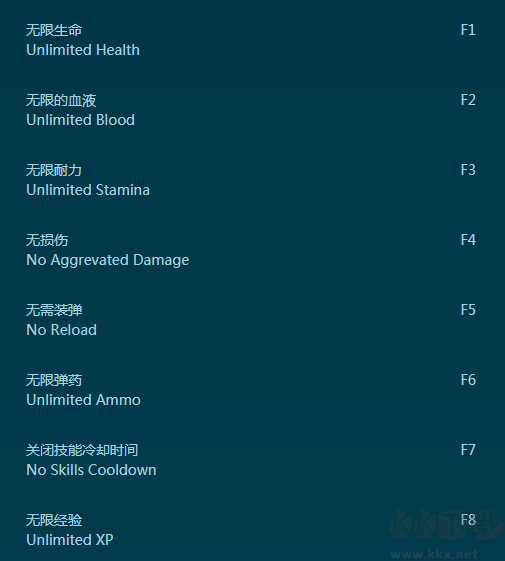The height and width of the screenshot is (561, 505).
Task: Click the www.kkx.net watermark link
Action: point(435,554)
